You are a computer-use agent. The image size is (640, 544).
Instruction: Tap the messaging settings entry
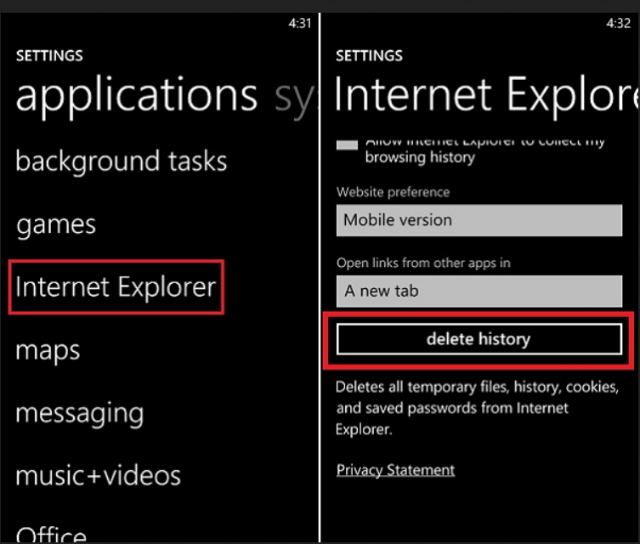[79, 412]
